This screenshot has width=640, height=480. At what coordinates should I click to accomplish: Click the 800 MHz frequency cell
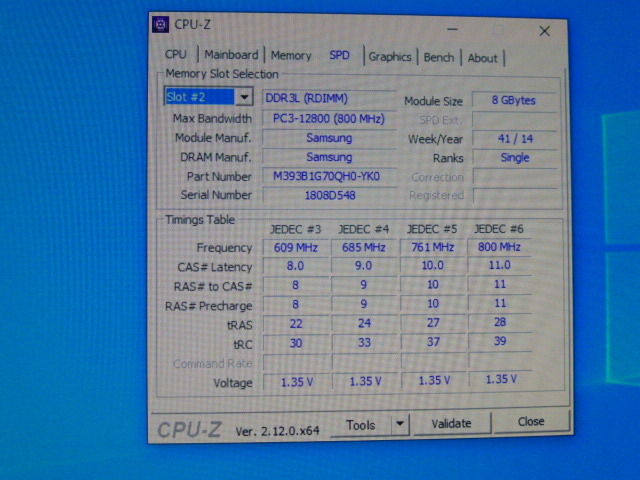click(499, 247)
